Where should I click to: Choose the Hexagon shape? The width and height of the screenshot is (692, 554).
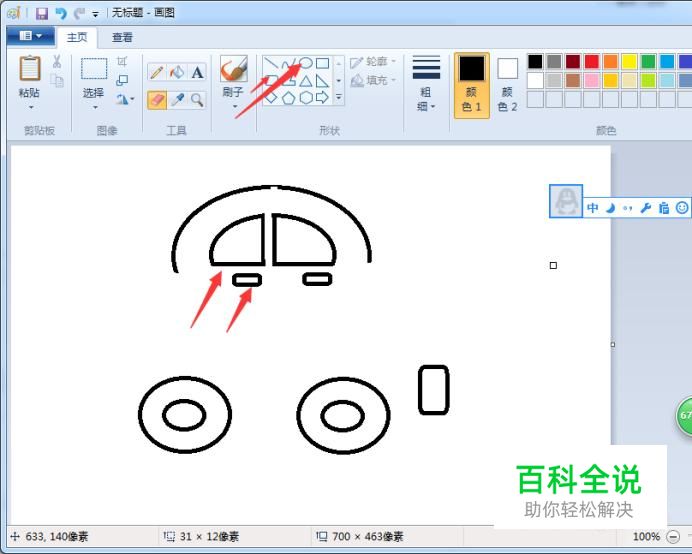tap(305, 98)
